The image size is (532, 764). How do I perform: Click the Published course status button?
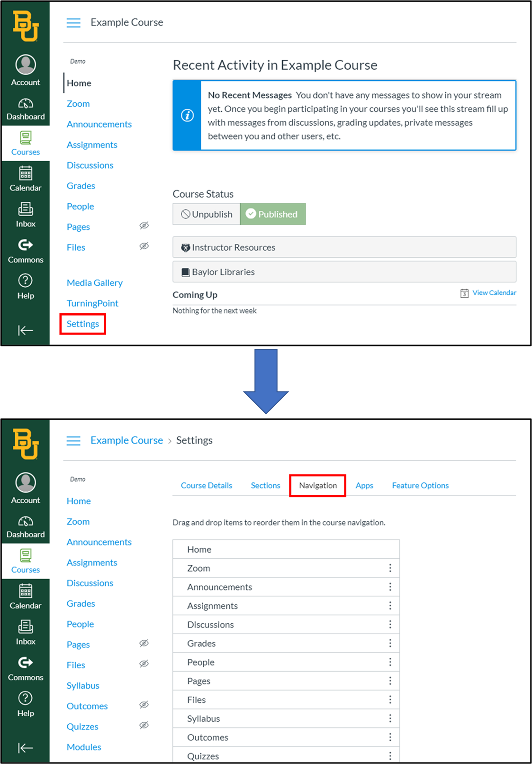tap(273, 214)
